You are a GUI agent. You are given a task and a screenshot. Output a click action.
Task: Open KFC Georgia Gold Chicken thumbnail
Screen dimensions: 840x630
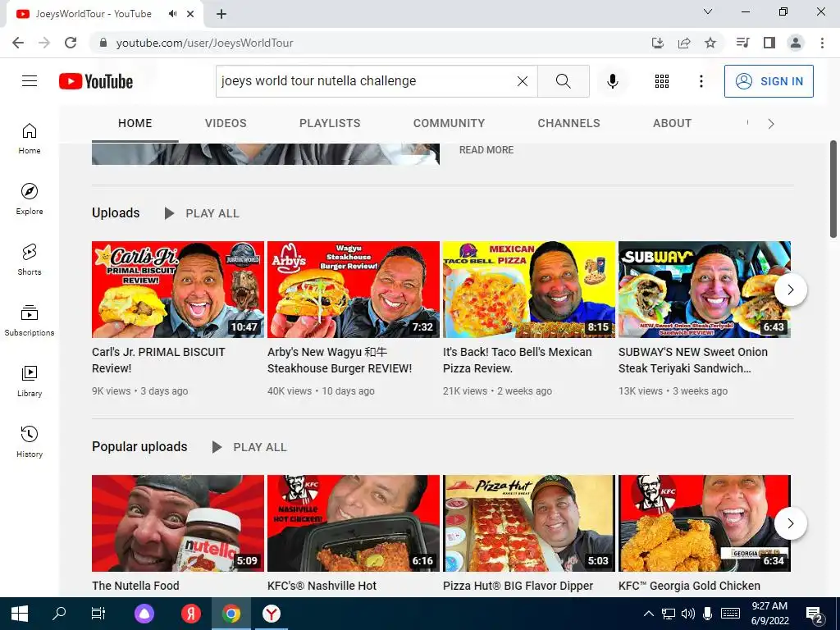(x=705, y=523)
